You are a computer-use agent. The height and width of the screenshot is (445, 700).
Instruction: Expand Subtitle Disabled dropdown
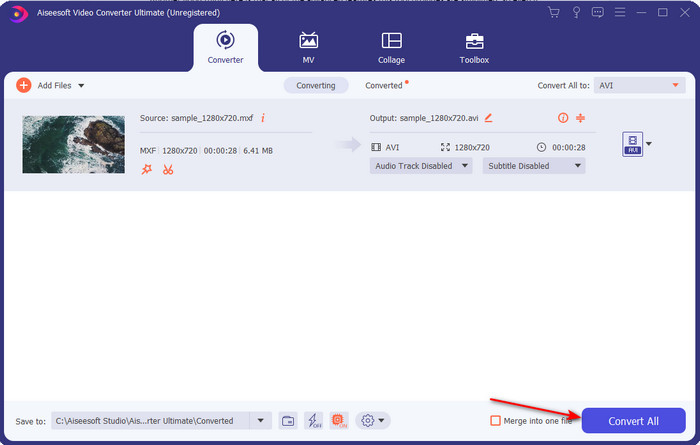pyautogui.click(x=533, y=166)
